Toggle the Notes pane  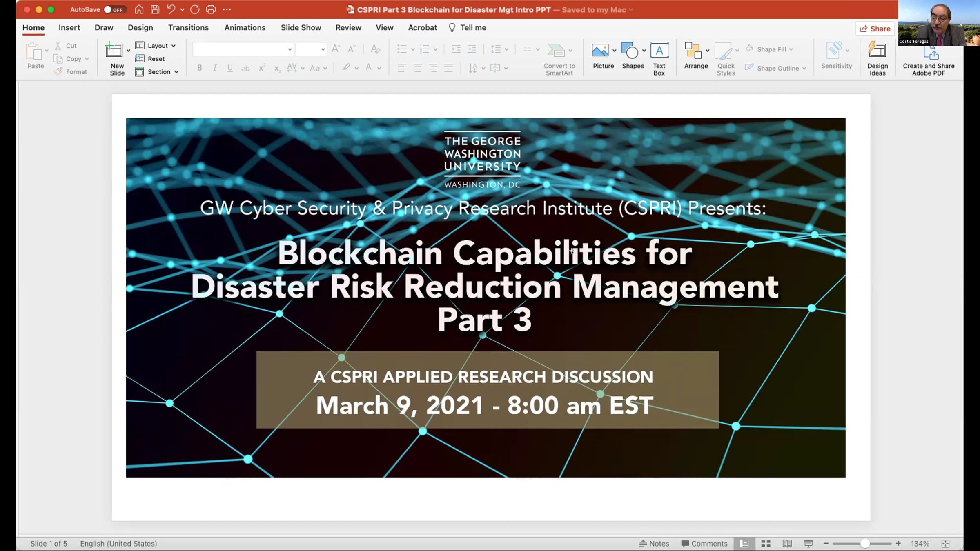654,544
